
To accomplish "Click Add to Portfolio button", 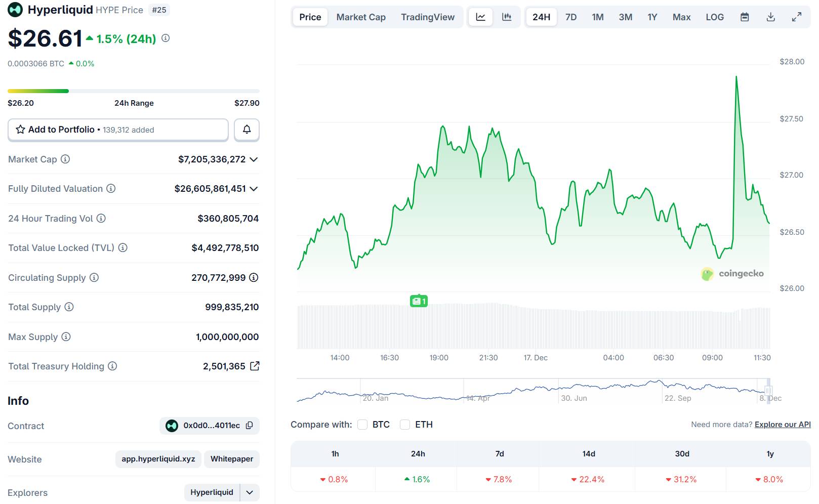I will click(118, 130).
